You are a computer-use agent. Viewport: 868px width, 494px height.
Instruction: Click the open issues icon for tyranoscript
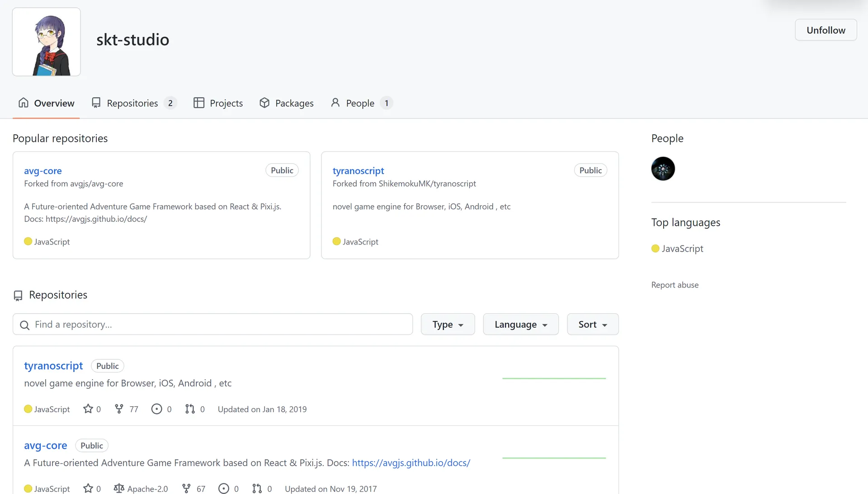click(x=156, y=409)
